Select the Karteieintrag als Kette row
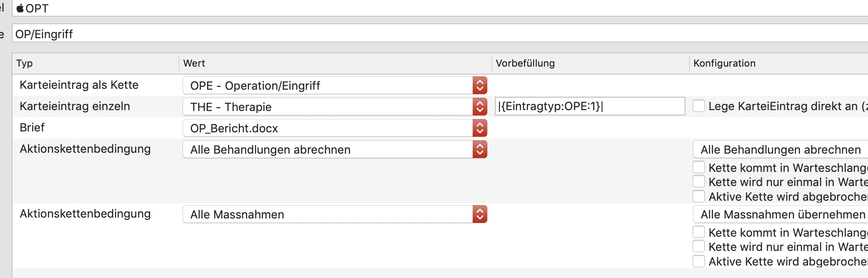This screenshot has height=278, width=868. point(440,85)
